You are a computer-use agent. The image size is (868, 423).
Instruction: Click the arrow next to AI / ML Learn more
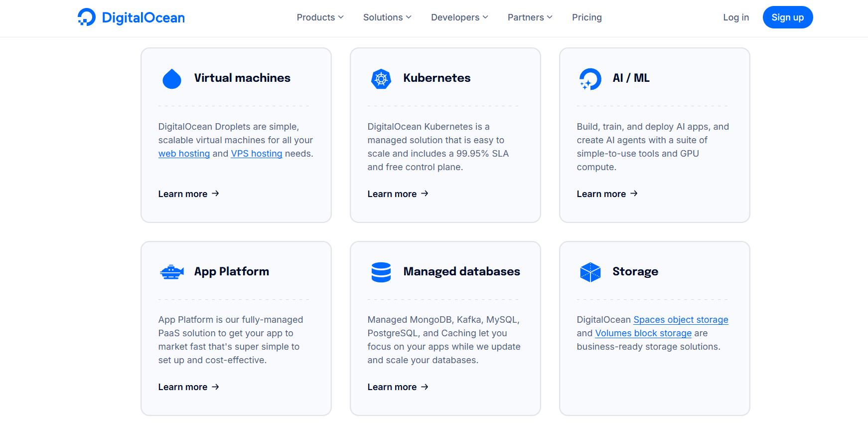(634, 194)
